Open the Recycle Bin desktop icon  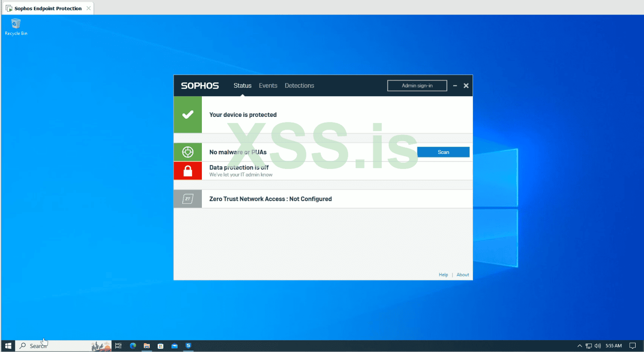16,27
